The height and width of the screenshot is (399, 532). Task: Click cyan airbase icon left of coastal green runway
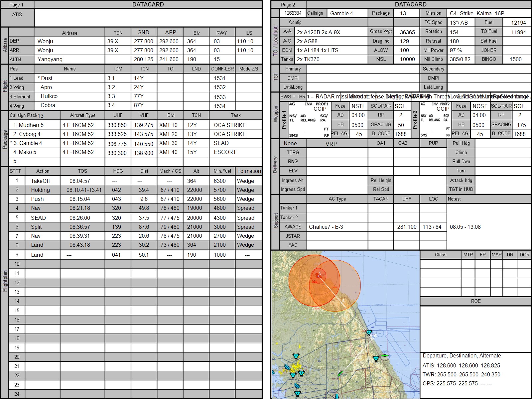click(376, 358)
